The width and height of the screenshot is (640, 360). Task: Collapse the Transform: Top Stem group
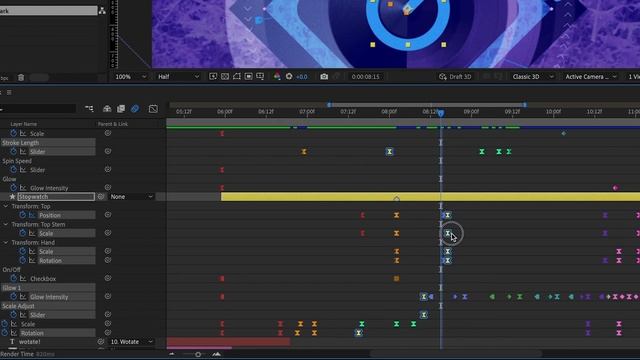[6, 224]
